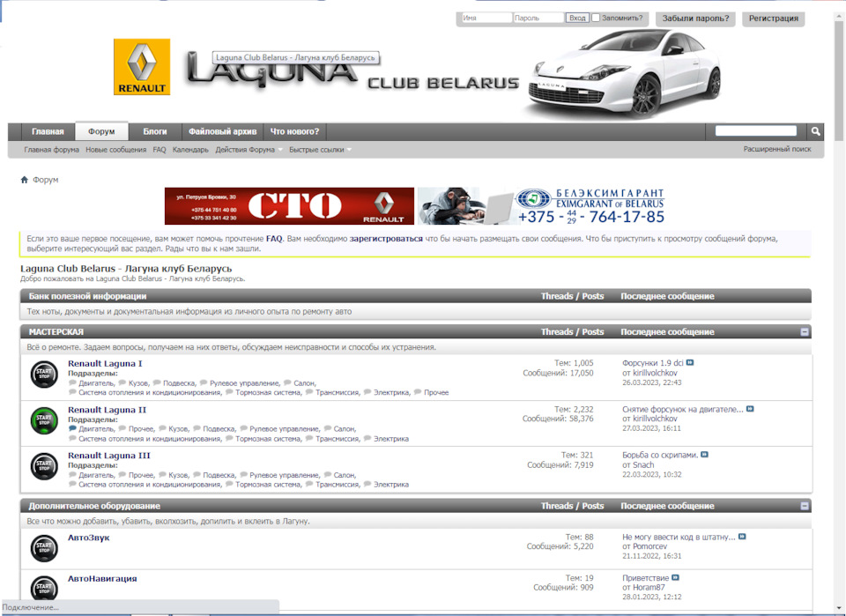Go to last post icon after Приветствие
Screen dimensions: 846x616
pos(676,578)
